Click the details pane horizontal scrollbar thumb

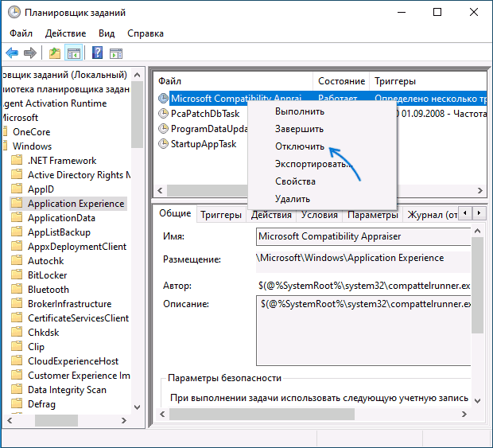coord(262,414)
